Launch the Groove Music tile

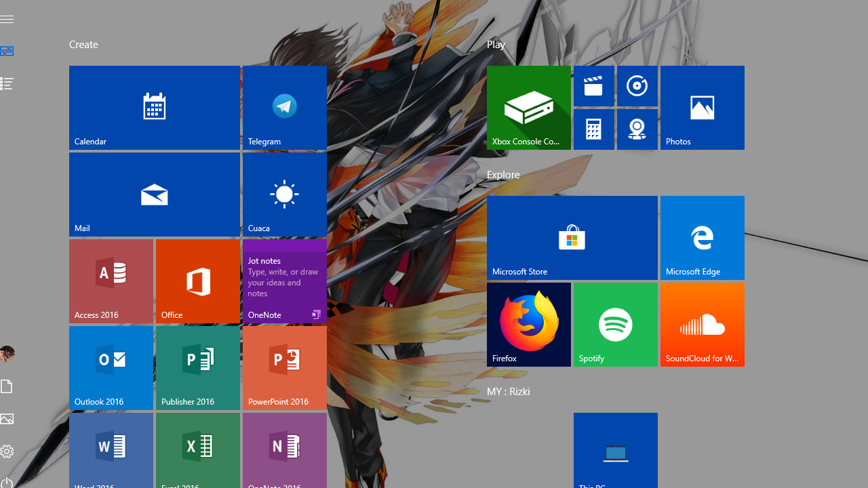[x=637, y=86]
